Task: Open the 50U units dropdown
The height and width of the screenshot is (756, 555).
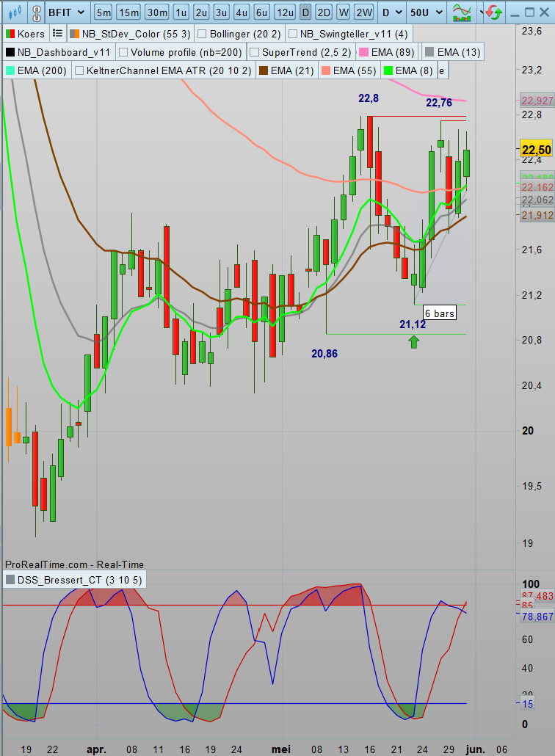Action: click(x=425, y=12)
